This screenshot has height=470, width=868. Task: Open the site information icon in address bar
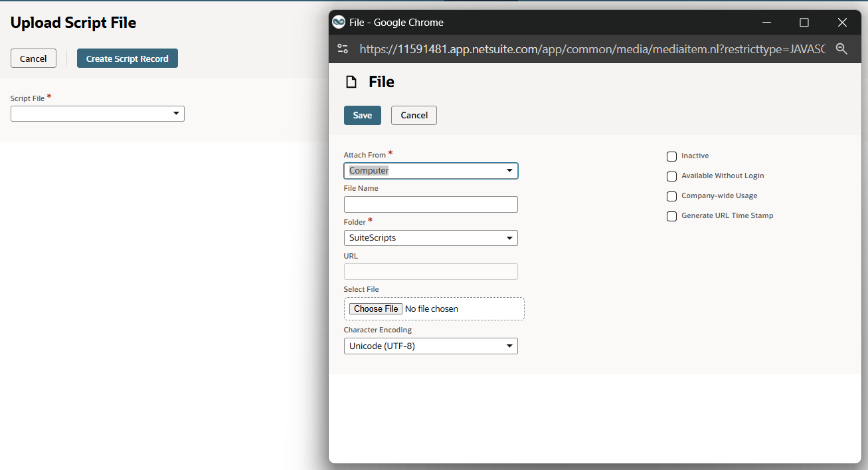pyautogui.click(x=343, y=49)
